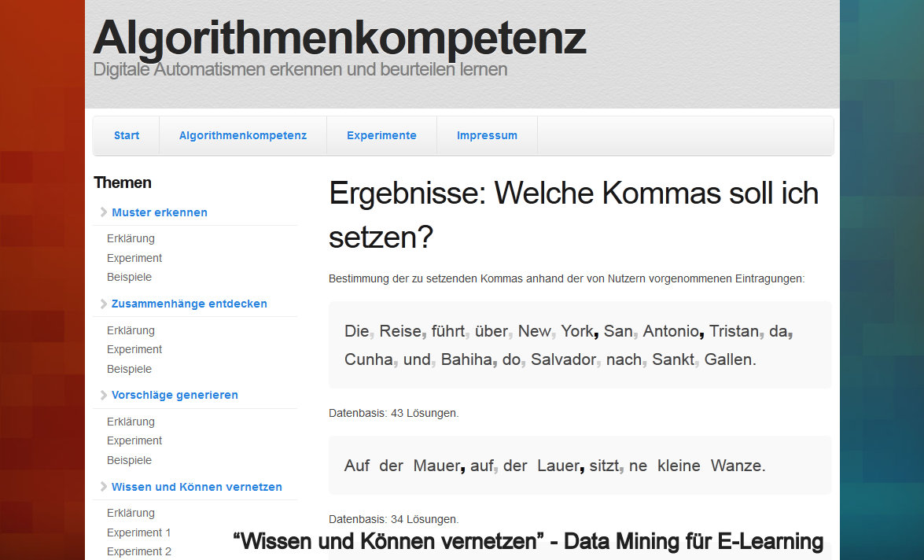Open Experiment under Zusammenhänge entdecken
The width and height of the screenshot is (924, 560).
(134, 349)
